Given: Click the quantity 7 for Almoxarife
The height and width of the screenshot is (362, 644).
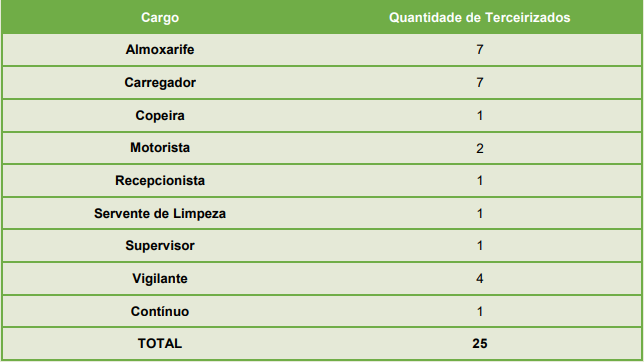Looking at the screenshot, I should click(479, 50).
